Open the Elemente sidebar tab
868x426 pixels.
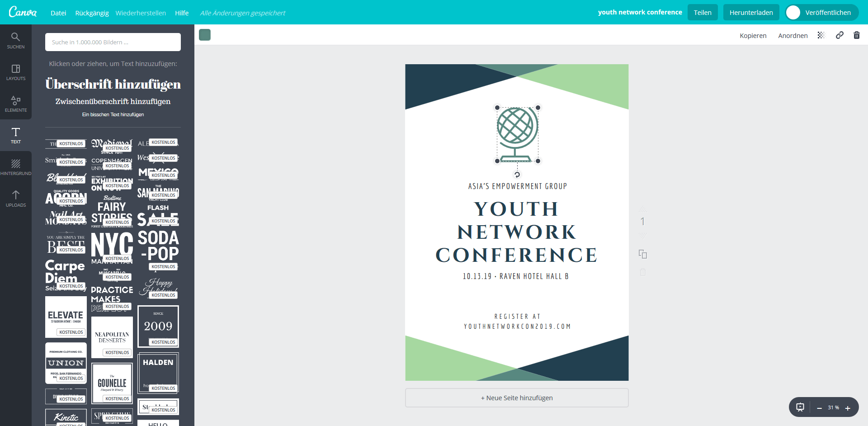pyautogui.click(x=16, y=104)
